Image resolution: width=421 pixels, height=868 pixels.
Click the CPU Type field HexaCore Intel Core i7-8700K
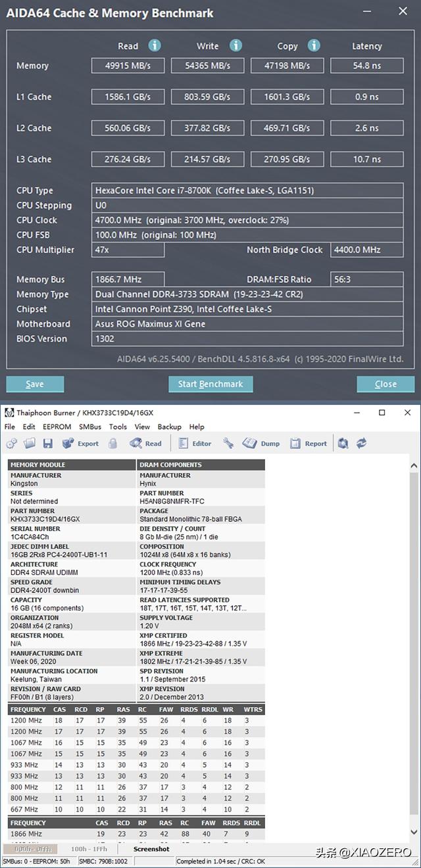[247, 191]
